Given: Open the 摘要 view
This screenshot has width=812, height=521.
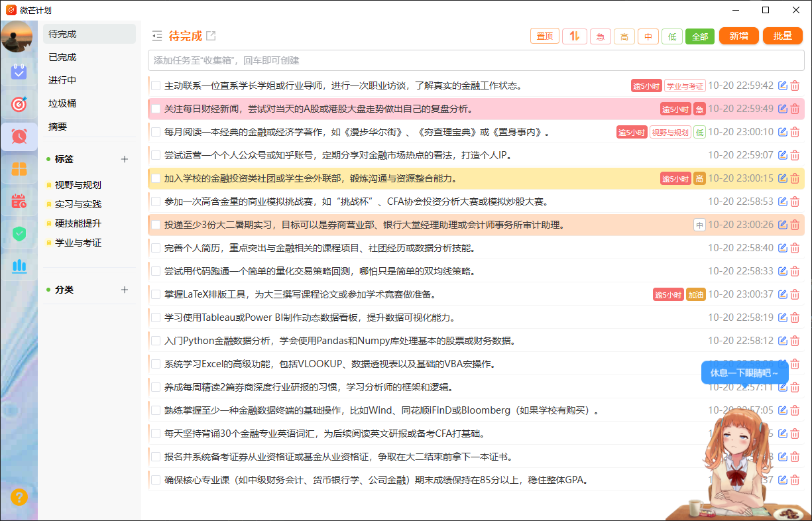Looking at the screenshot, I should 89,127.
